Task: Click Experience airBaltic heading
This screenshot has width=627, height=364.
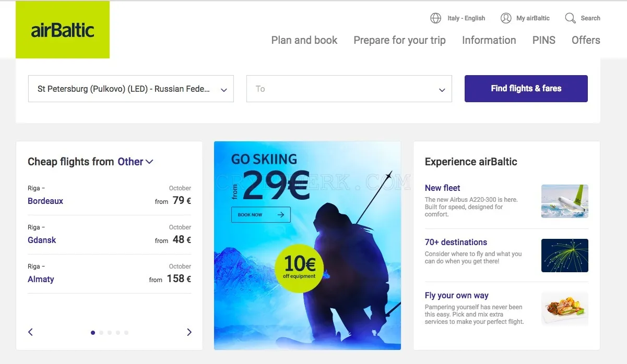Action: pos(471,162)
